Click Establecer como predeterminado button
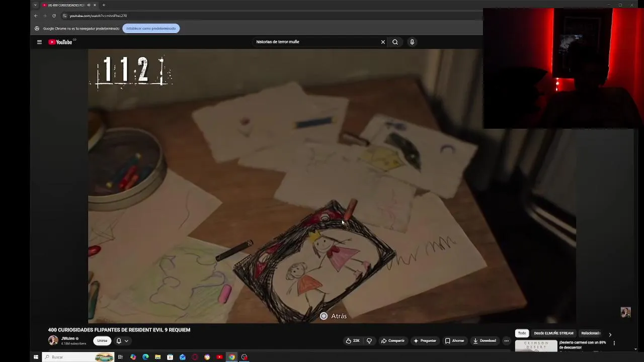This screenshot has height=362, width=644. (x=151, y=29)
